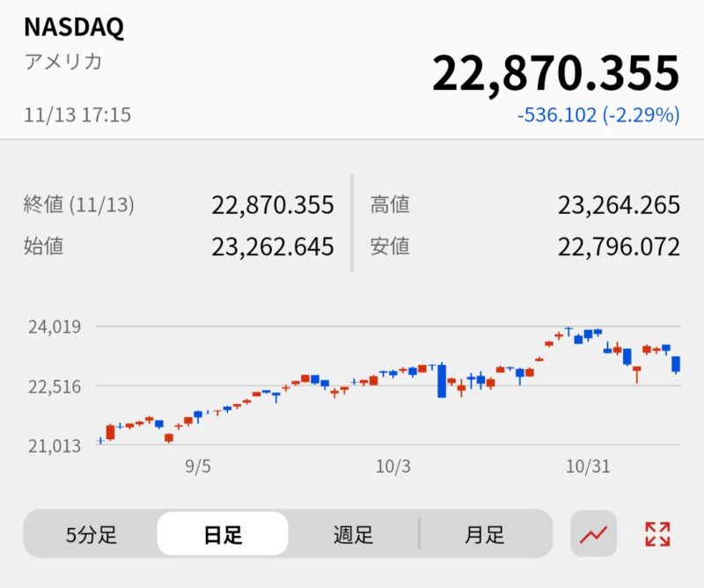Tap the アメリカ region label
704x588 pixels.
tap(62, 62)
